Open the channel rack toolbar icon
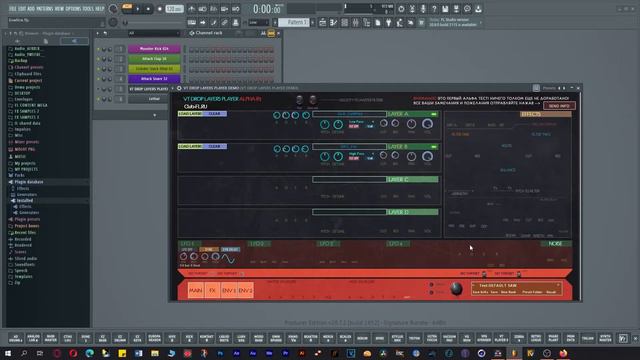This screenshot has height=360, width=640. coord(344,23)
